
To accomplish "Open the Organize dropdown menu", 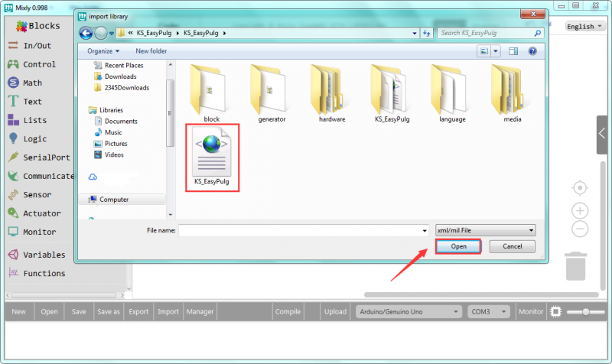I will pos(103,51).
